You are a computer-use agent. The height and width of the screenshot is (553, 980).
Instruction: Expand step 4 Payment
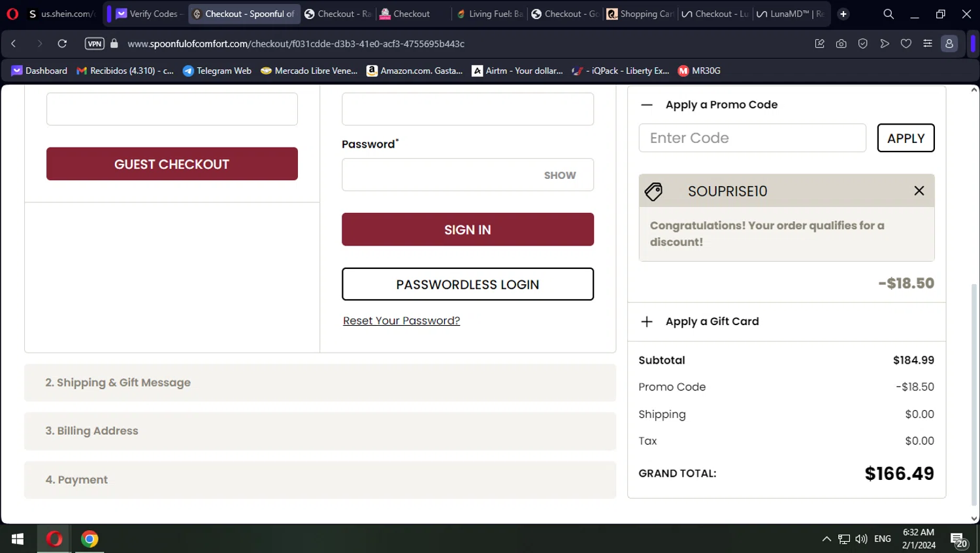[320, 480]
